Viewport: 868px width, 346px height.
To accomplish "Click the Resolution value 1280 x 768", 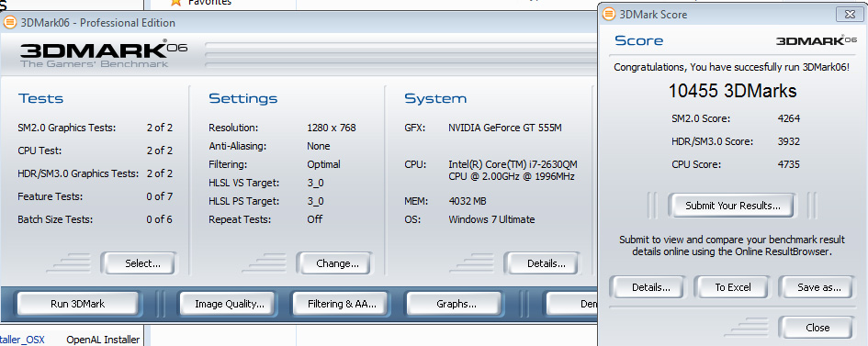I will click(x=331, y=128).
